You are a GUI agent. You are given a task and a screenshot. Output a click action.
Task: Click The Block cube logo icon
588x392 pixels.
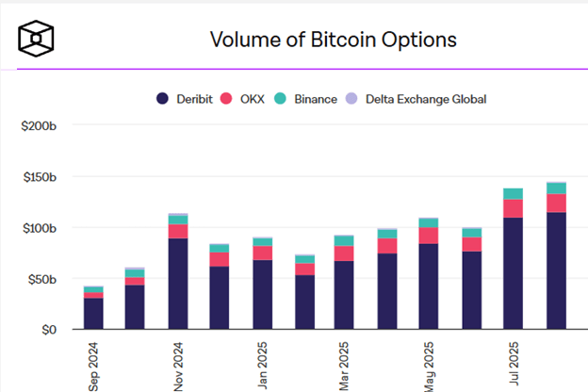point(36,40)
